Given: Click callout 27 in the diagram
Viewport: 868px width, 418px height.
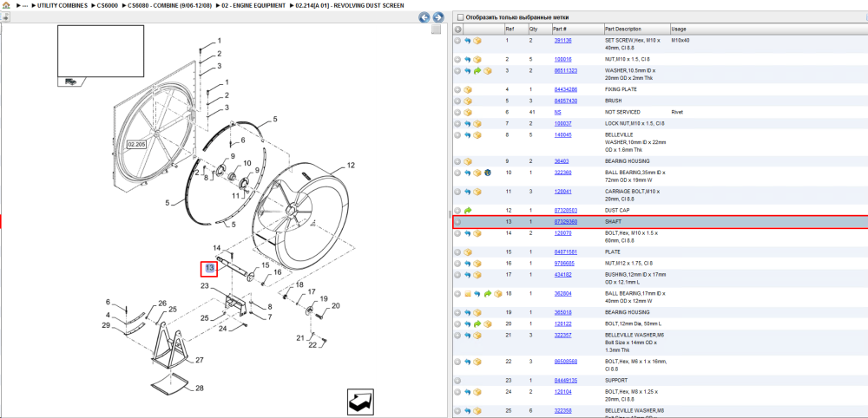Looking at the screenshot, I should pos(200,361).
